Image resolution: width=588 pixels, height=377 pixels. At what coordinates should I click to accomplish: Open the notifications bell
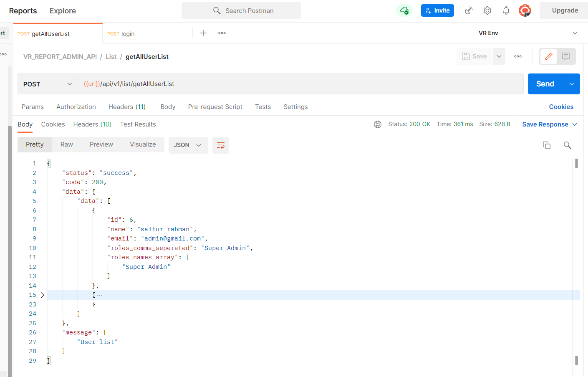pos(506,10)
